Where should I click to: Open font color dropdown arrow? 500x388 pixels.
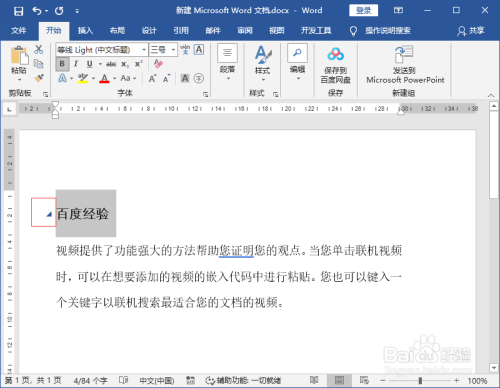[114, 79]
